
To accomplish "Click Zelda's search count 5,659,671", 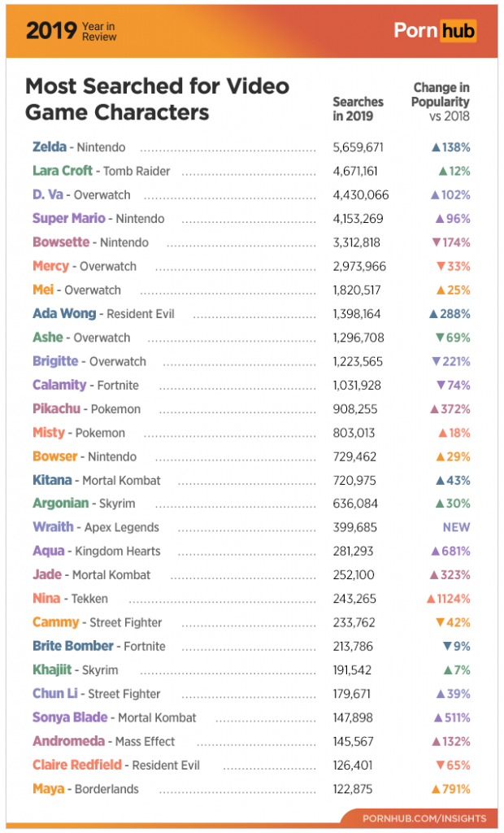I will pyautogui.click(x=358, y=147).
